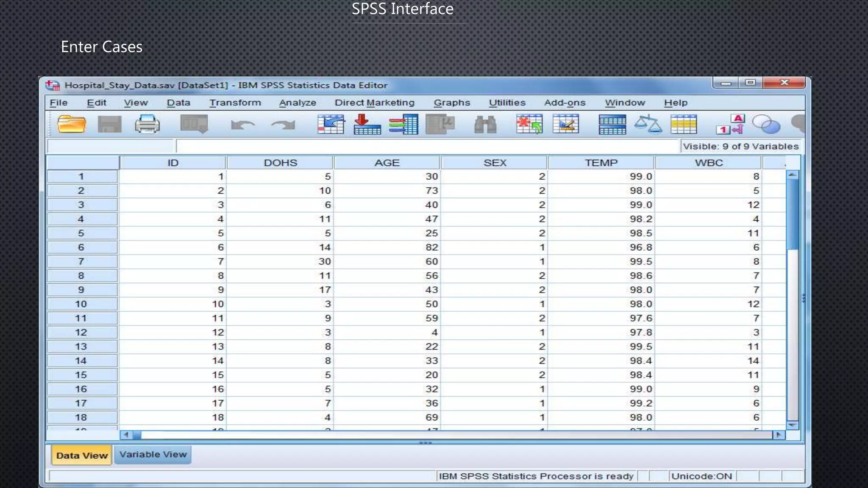Open the Edit menu

(x=97, y=103)
